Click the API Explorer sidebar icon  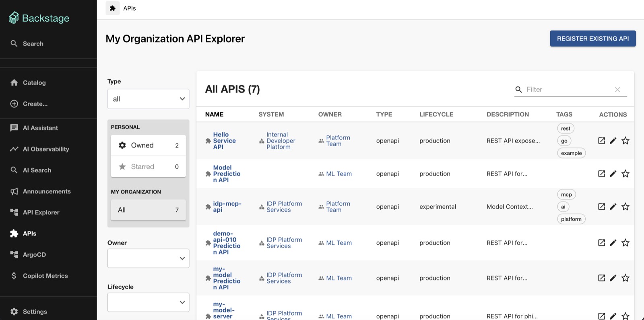pyautogui.click(x=14, y=212)
